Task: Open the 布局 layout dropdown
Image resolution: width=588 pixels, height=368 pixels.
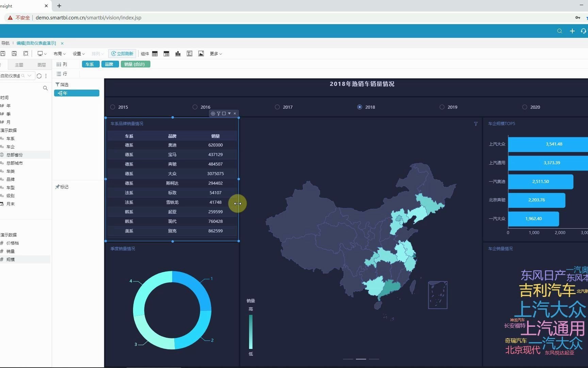Action: [59, 53]
